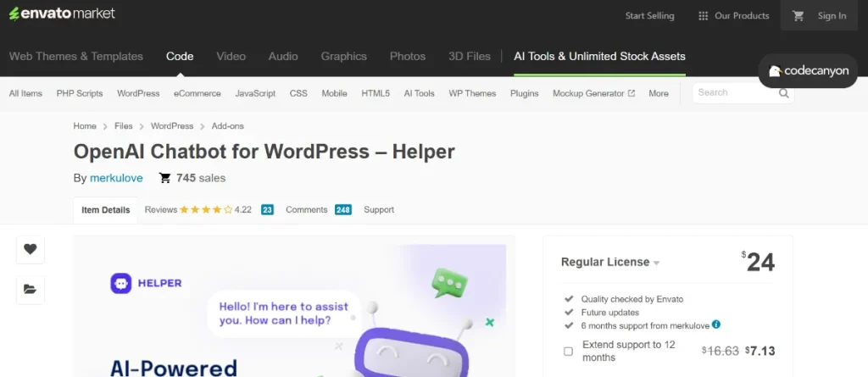This screenshot has height=377, width=868.
Task: Open Our Products menu
Action: (733, 16)
